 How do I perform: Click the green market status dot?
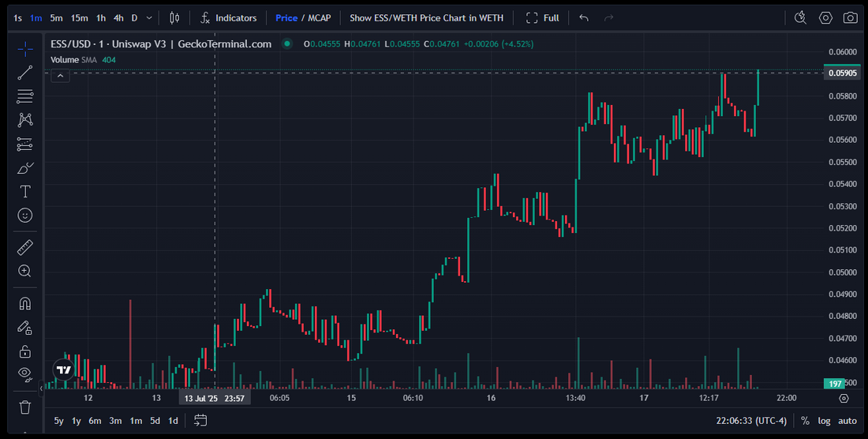pyautogui.click(x=286, y=43)
